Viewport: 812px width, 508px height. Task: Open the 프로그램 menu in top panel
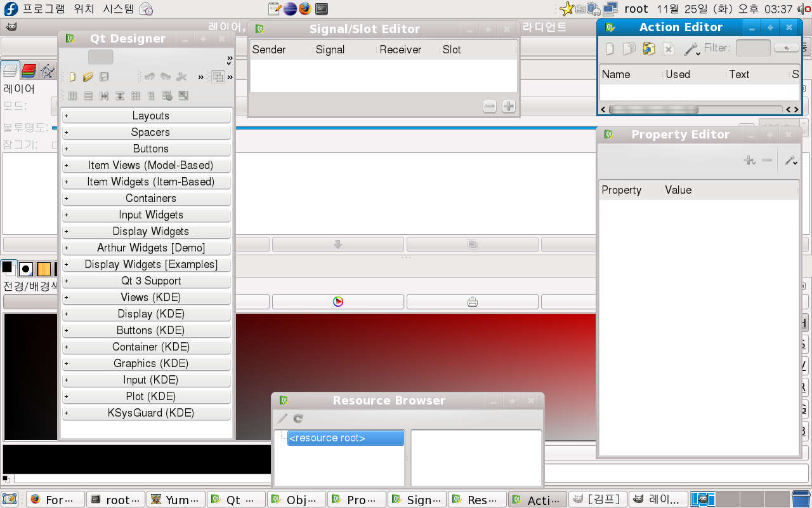pyautogui.click(x=44, y=9)
